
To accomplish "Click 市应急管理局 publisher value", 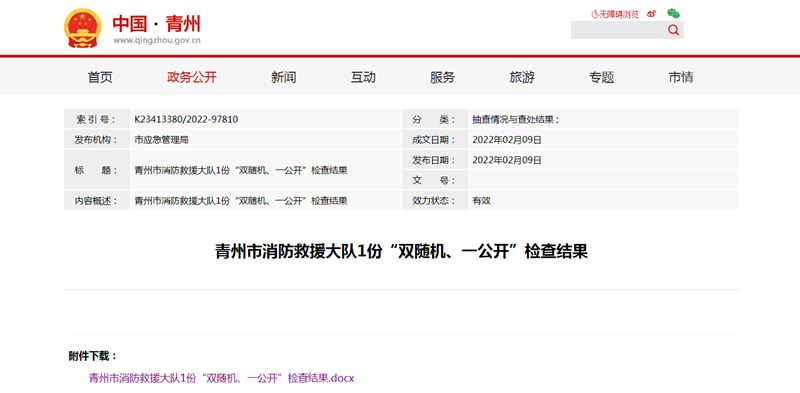I will pos(161,139).
